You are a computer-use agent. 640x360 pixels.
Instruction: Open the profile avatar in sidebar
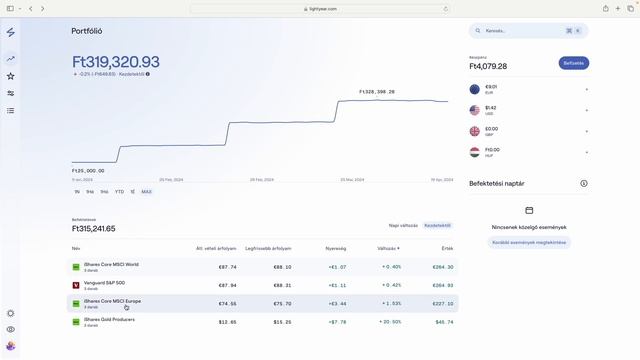11,346
